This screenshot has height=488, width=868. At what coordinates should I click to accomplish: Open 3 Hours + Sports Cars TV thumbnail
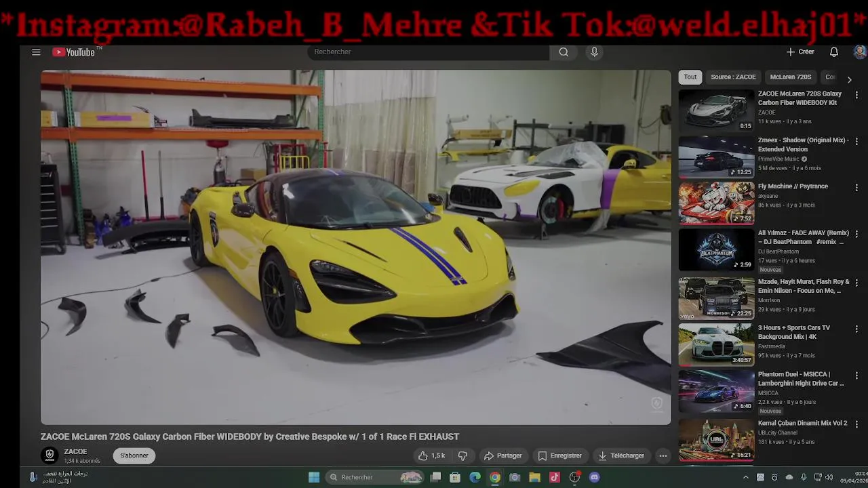coord(717,344)
